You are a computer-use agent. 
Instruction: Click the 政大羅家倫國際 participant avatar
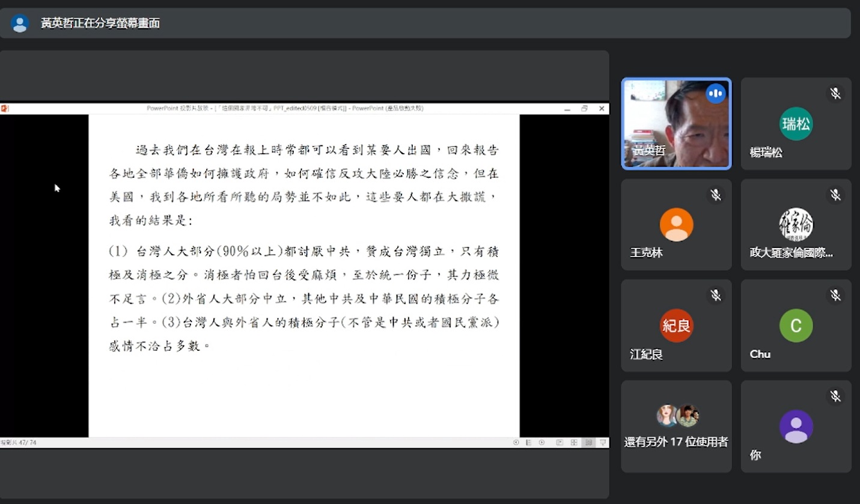click(796, 225)
